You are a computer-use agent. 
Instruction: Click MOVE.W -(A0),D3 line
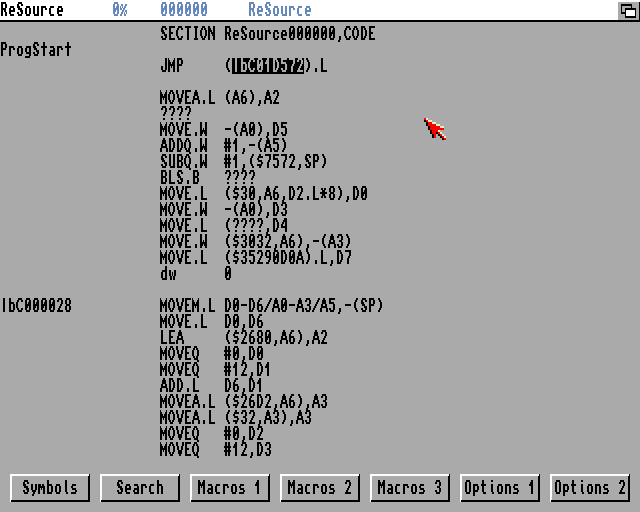tap(224, 210)
